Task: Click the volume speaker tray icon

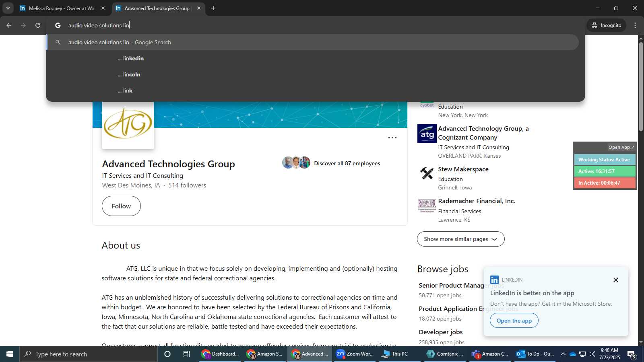Action: pos(592,354)
